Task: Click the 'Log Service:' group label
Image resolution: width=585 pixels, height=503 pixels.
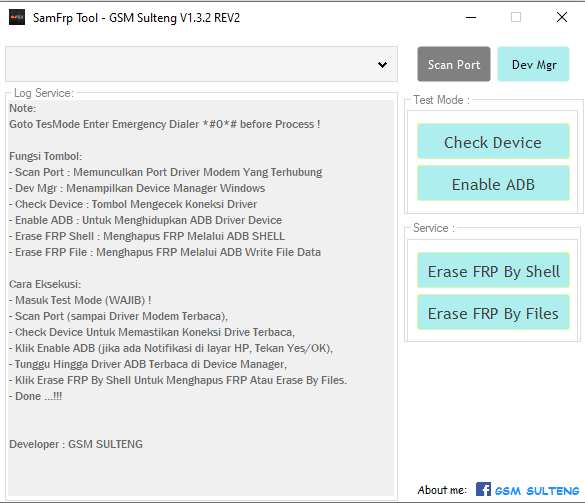Action: (x=44, y=93)
